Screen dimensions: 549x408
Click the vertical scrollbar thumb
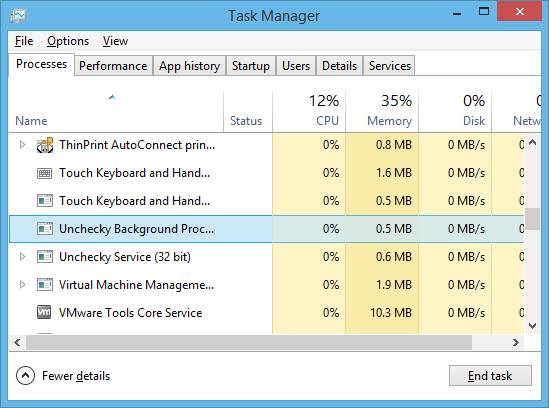point(533,219)
